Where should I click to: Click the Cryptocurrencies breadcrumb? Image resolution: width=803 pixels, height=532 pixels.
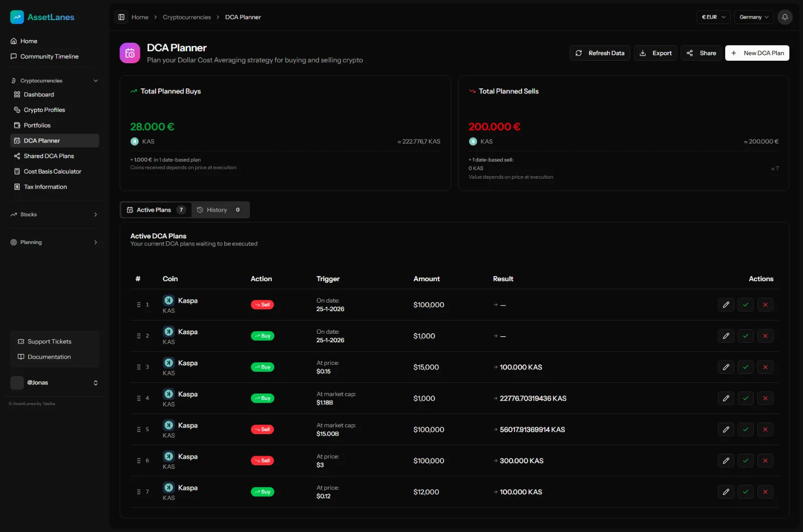pos(187,17)
